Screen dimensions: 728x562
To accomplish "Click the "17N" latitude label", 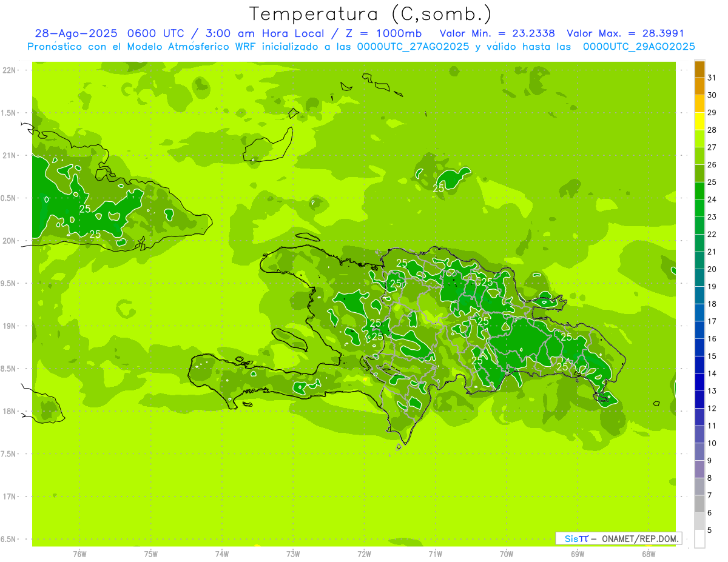I will (10, 497).
